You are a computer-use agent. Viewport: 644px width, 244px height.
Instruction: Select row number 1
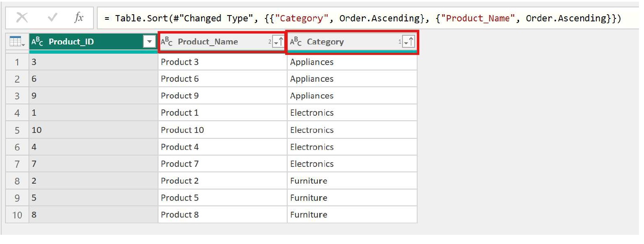coord(17,62)
